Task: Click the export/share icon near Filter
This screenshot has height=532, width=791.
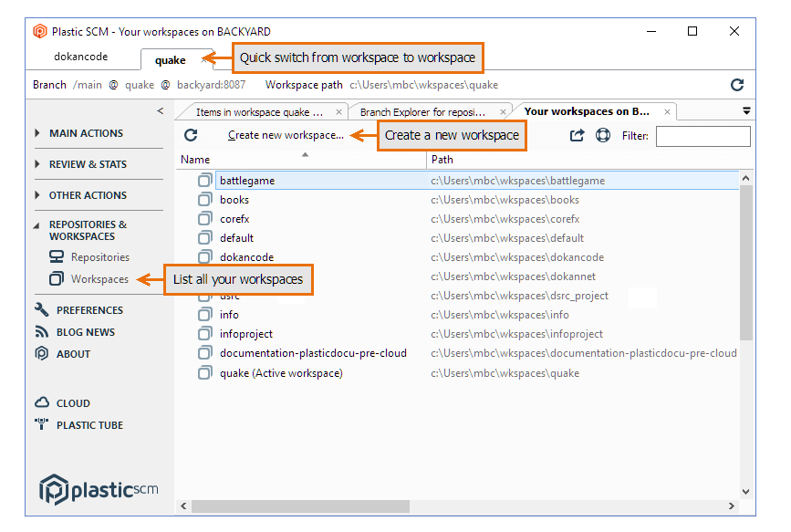Action: pyautogui.click(x=578, y=135)
